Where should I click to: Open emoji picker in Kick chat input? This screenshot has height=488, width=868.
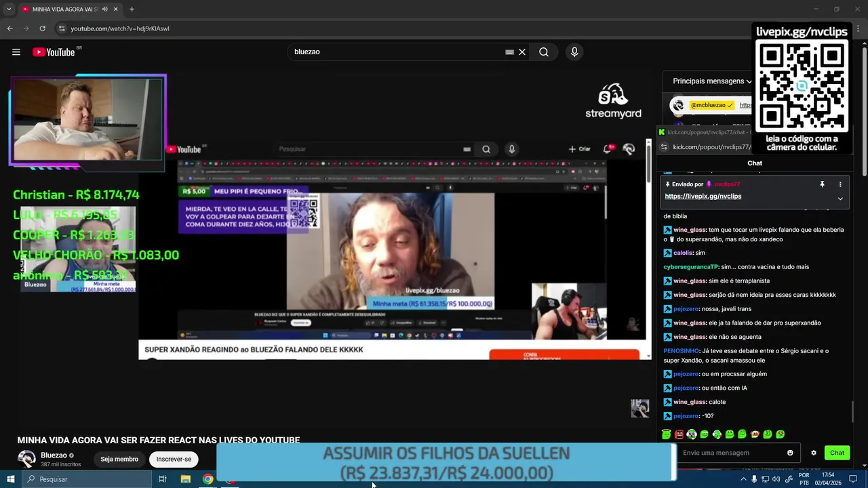click(790, 453)
